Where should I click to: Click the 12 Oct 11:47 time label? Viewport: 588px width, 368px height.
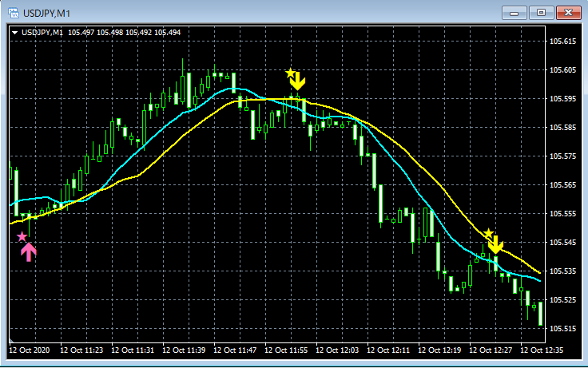(235, 350)
